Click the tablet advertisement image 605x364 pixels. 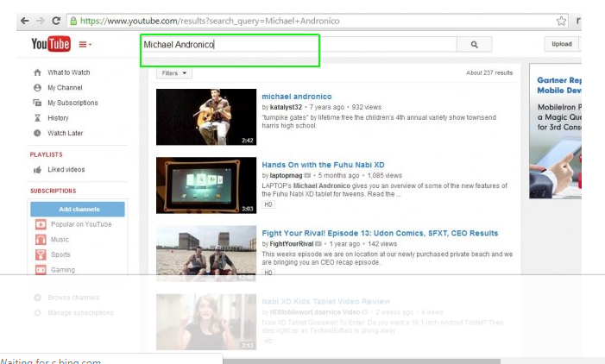click(x=555, y=166)
